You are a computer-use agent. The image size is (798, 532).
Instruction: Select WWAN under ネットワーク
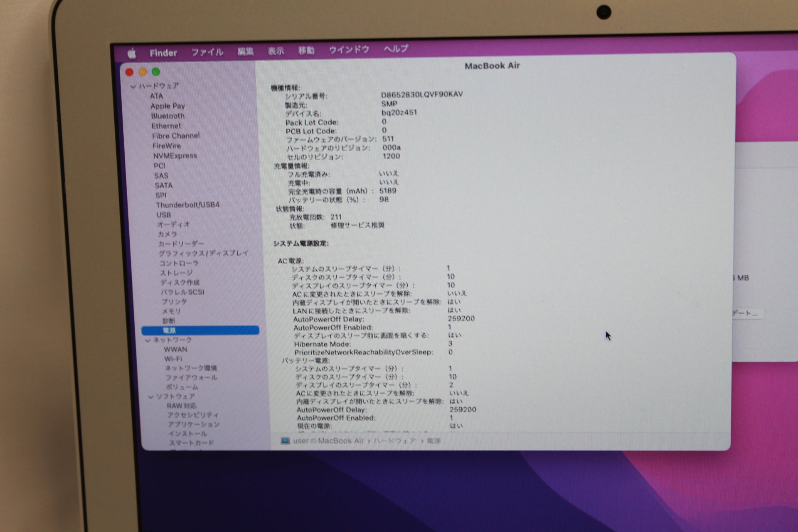click(x=175, y=350)
